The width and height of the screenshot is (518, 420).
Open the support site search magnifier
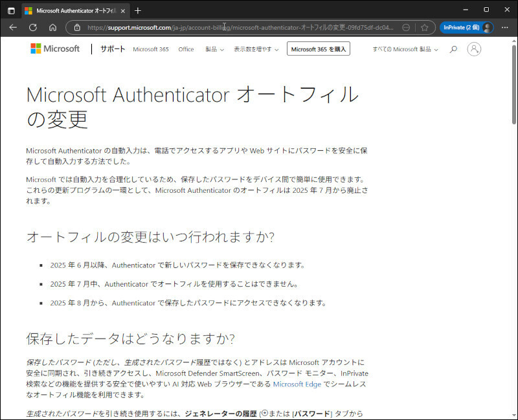tap(454, 49)
